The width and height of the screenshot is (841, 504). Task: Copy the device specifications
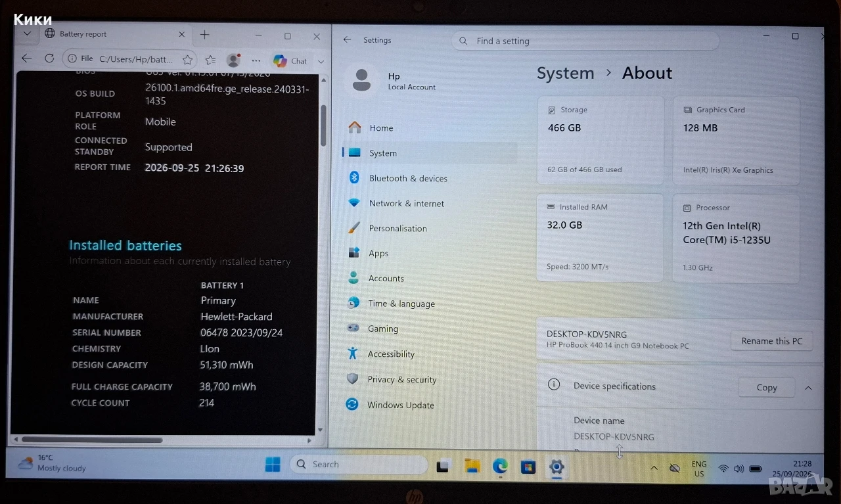pyautogui.click(x=766, y=388)
